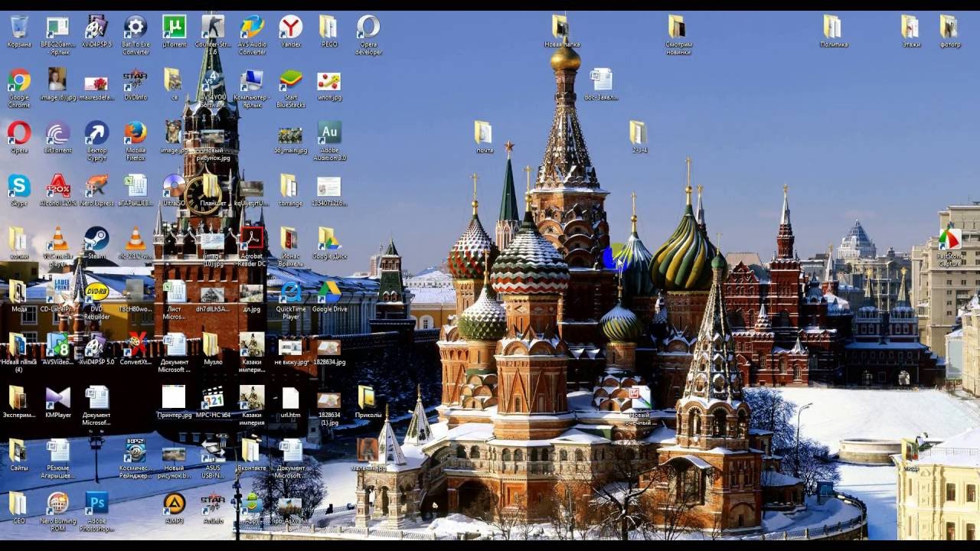This screenshot has height=551, width=980.
Task: Launch Mozilla Firefox shortcut
Action: coord(136,133)
